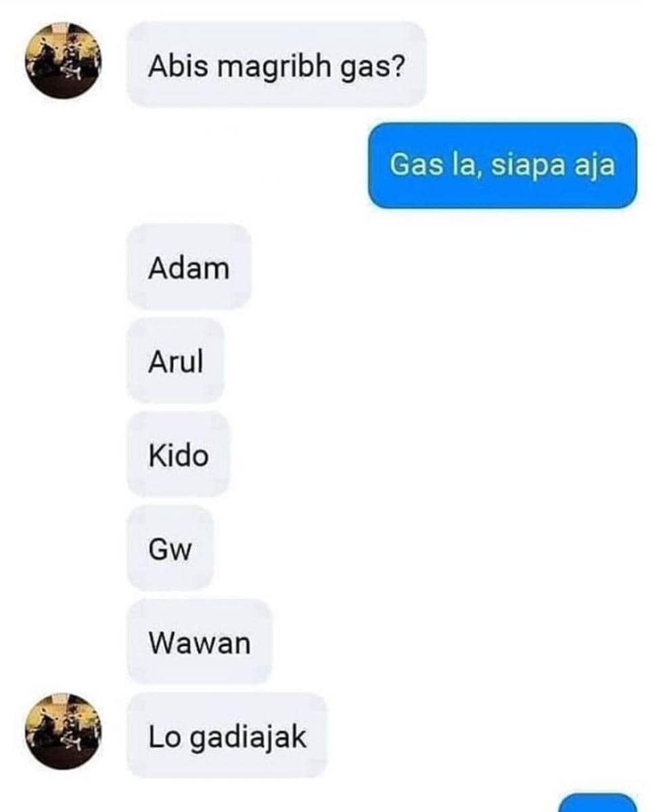Click the word 'gadiajak' in the last message
661x812 pixels.
click(x=248, y=738)
